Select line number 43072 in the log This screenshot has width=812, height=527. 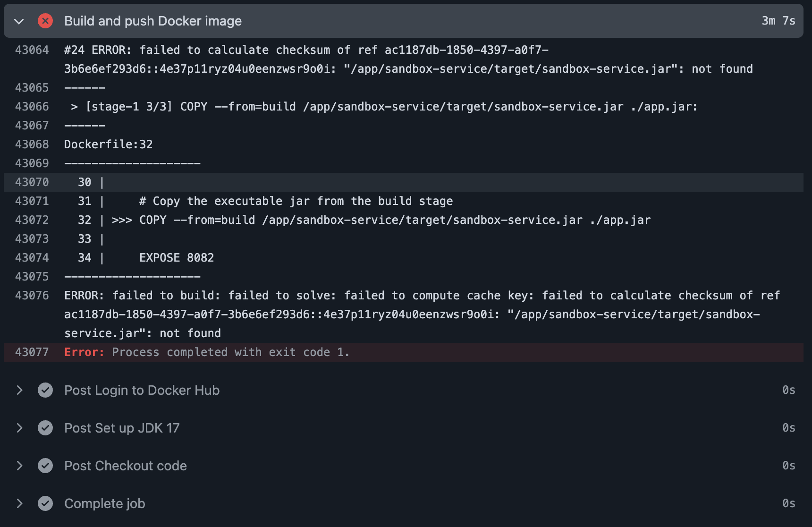point(32,220)
